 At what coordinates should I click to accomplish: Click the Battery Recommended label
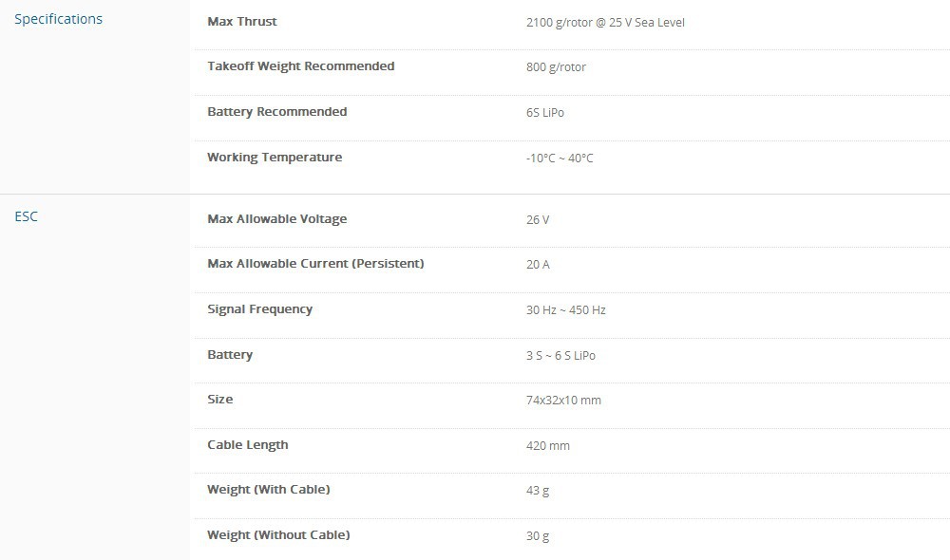pyautogui.click(x=276, y=112)
